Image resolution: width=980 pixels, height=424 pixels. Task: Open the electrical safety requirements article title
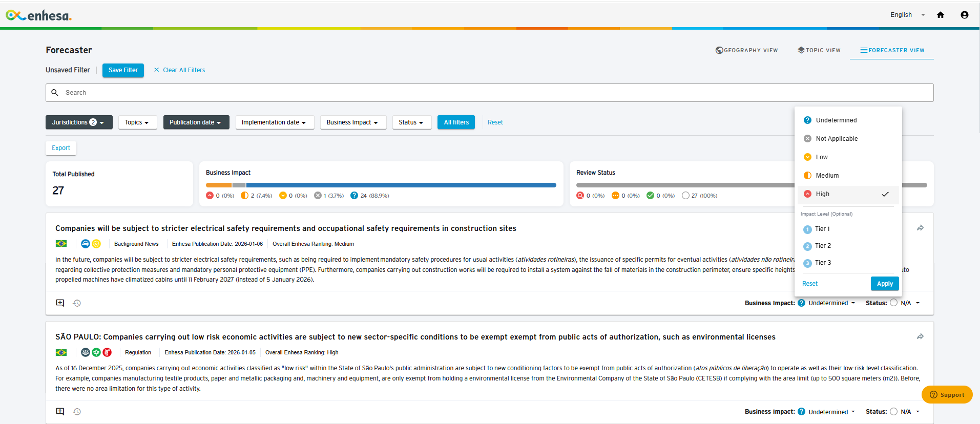pyautogui.click(x=286, y=228)
